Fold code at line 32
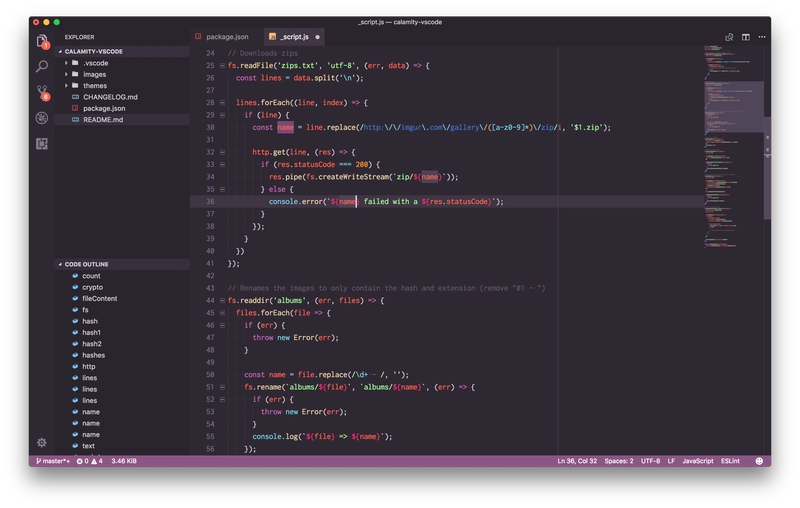800x508 pixels. [222, 152]
